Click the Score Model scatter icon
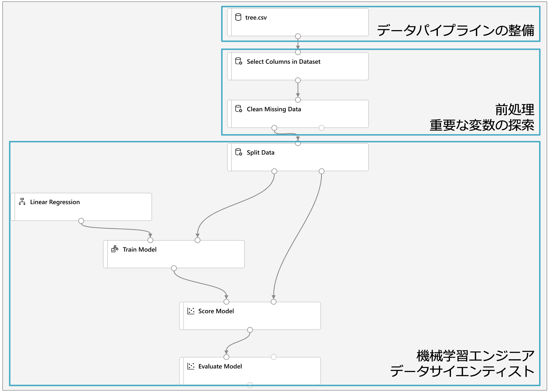This screenshot has height=392, width=550. tap(191, 311)
